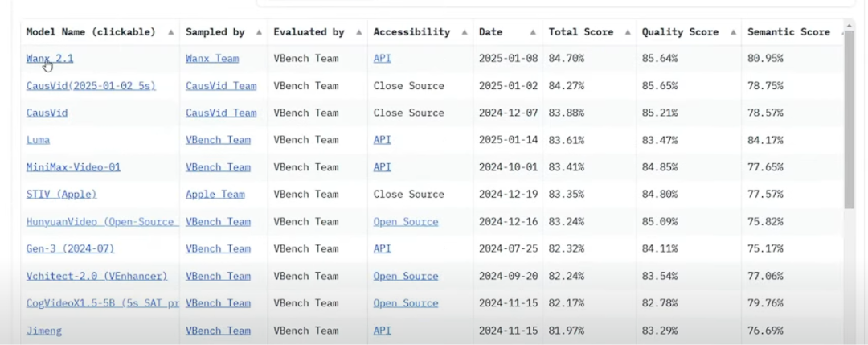Sort by Date column arrow
The image size is (868, 345).
coord(534,33)
